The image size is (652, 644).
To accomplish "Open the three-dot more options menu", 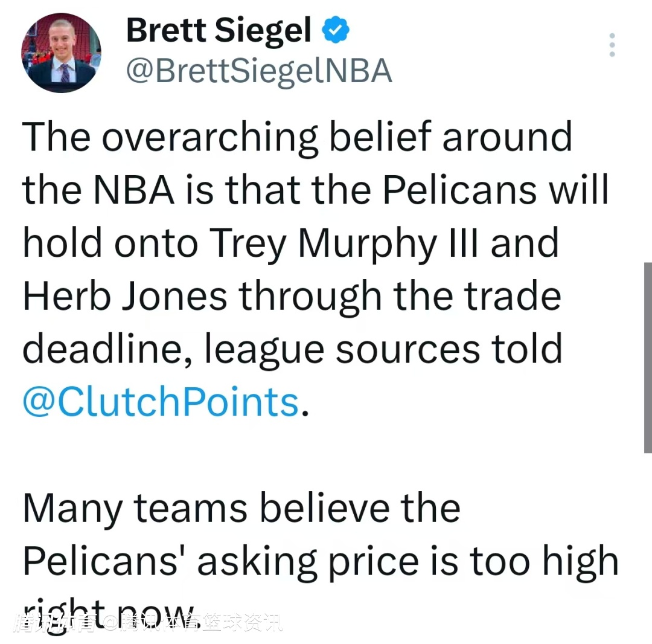I will [612, 45].
